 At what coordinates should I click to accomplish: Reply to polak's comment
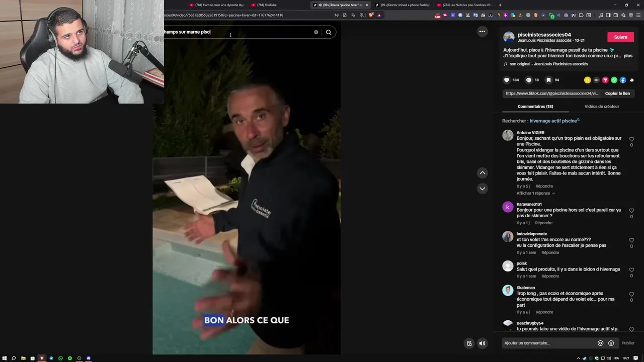550,276
